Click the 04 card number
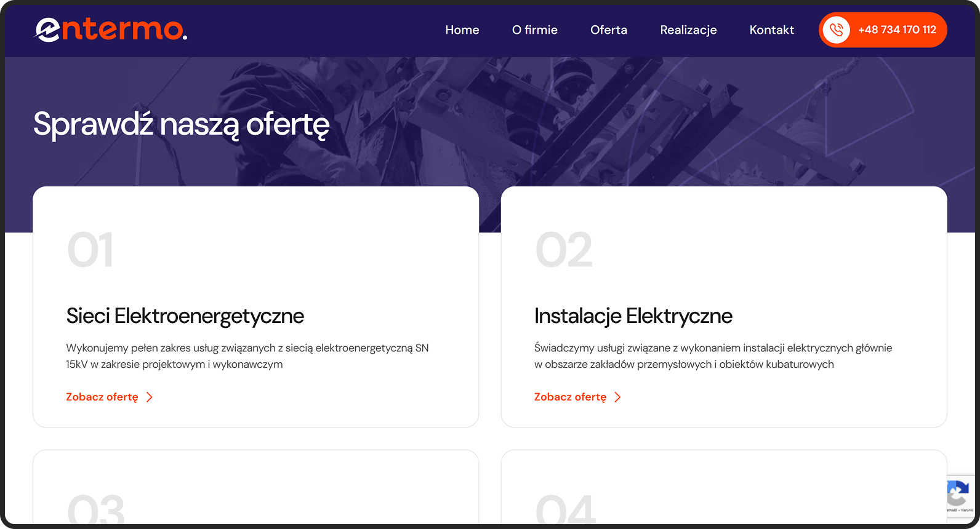Image resolution: width=980 pixels, height=529 pixels. click(x=566, y=509)
